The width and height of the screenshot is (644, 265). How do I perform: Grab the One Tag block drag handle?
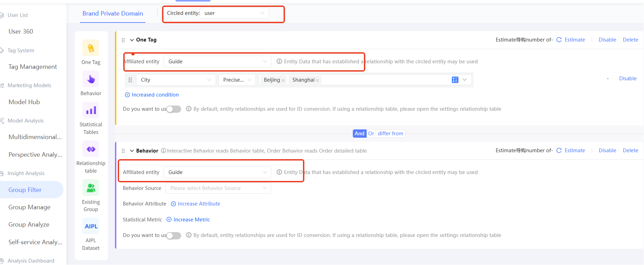pyautogui.click(x=123, y=40)
